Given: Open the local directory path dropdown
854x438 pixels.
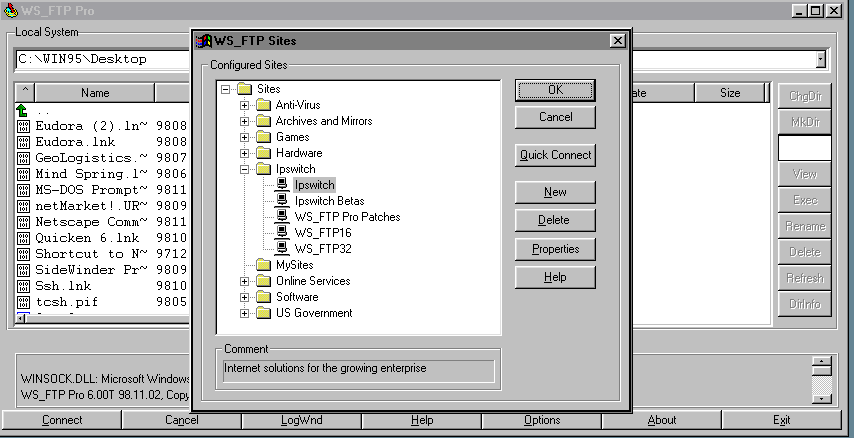Looking at the screenshot, I should (821, 59).
